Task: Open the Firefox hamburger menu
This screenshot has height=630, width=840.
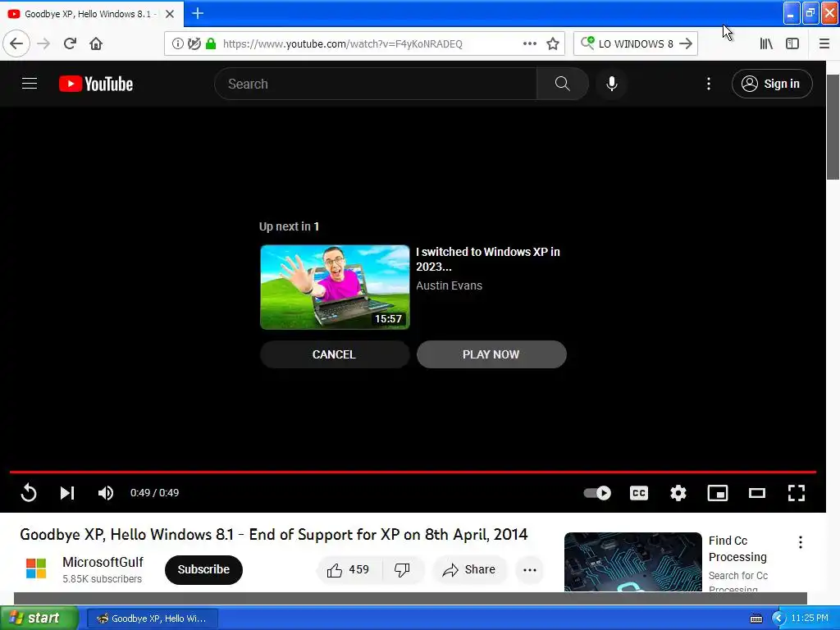Action: [824, 43]
